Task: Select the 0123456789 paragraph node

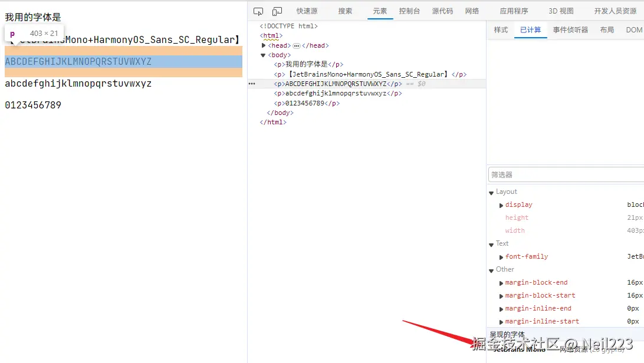Action: (x=307, y=103)
